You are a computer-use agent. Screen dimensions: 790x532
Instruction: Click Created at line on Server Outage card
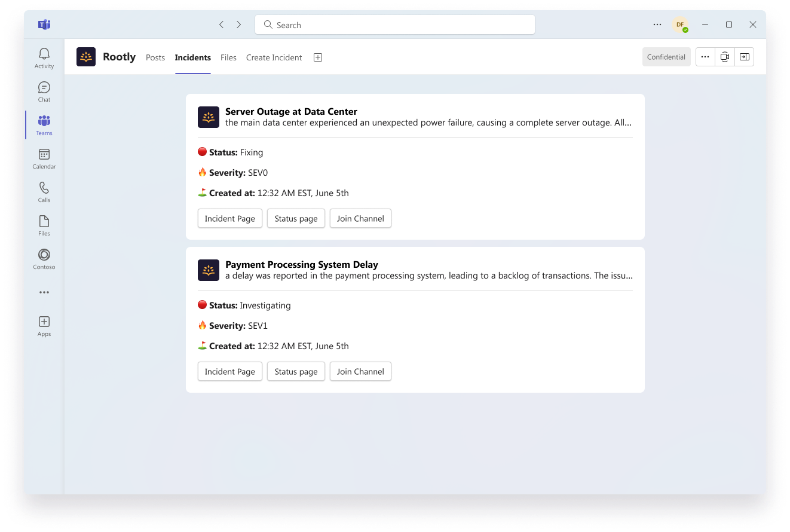274,193
